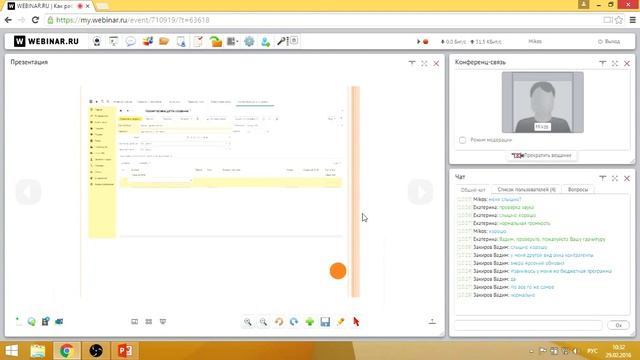Screen dimensions: 640x360
Task: Click the small square icon after key
Action: coord(293,40)
